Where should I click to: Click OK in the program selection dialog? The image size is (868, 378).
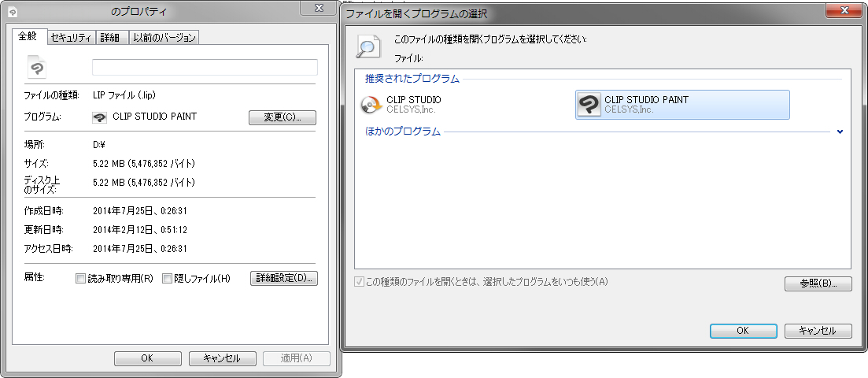(743, 330)
